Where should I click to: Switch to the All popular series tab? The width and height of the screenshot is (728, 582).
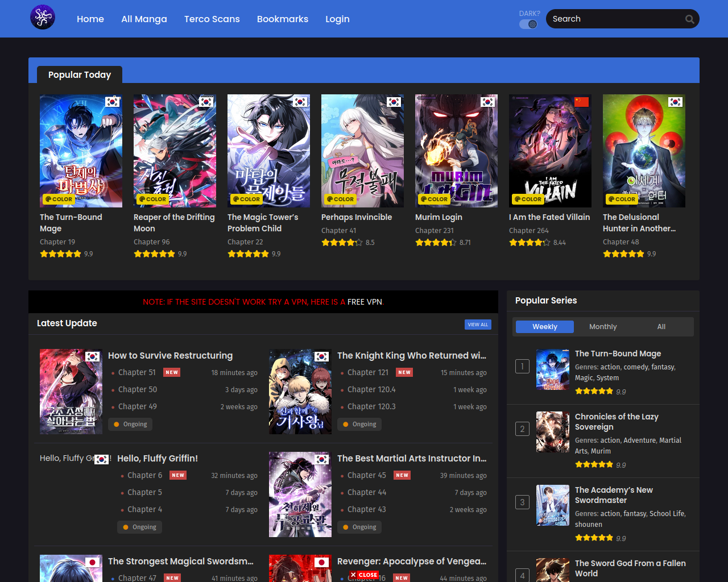pos(661,327)
